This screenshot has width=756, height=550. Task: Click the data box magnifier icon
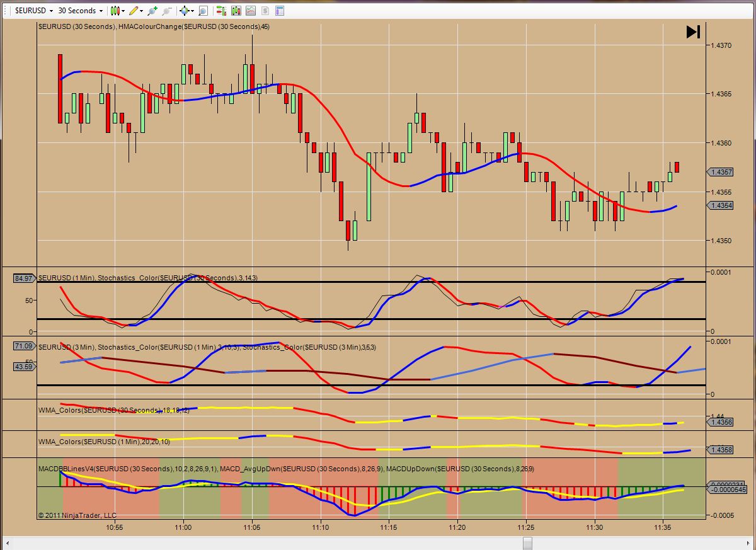point(203,11)
